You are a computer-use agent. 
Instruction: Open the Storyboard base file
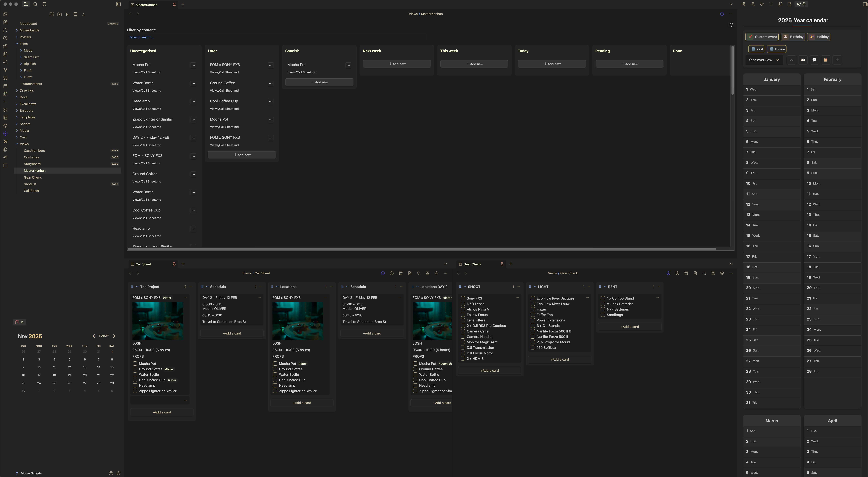pos(32,164)
